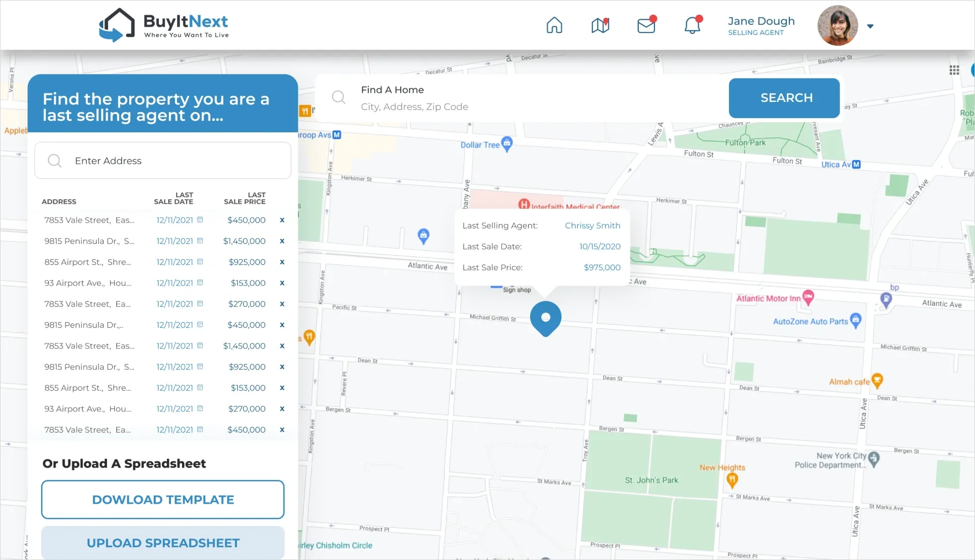Open the notifications bell icon
This screenshot has height=560, width=975.
click(692, 25)
